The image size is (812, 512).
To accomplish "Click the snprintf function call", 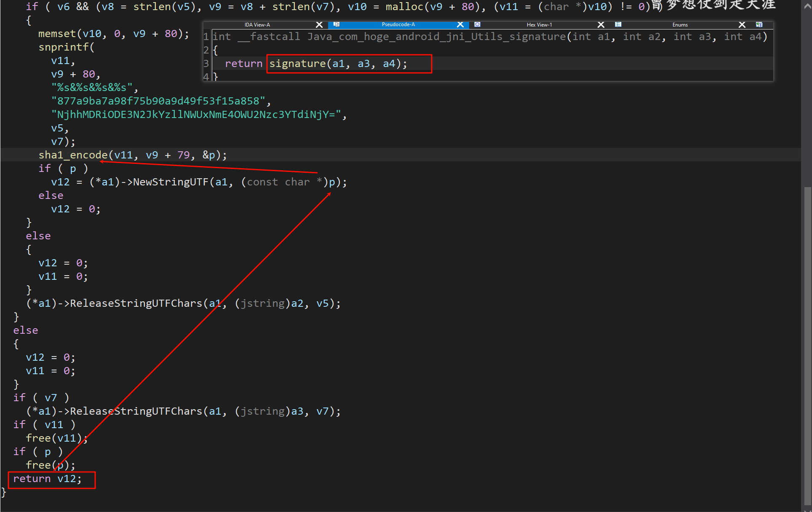I will coord(63,47).
